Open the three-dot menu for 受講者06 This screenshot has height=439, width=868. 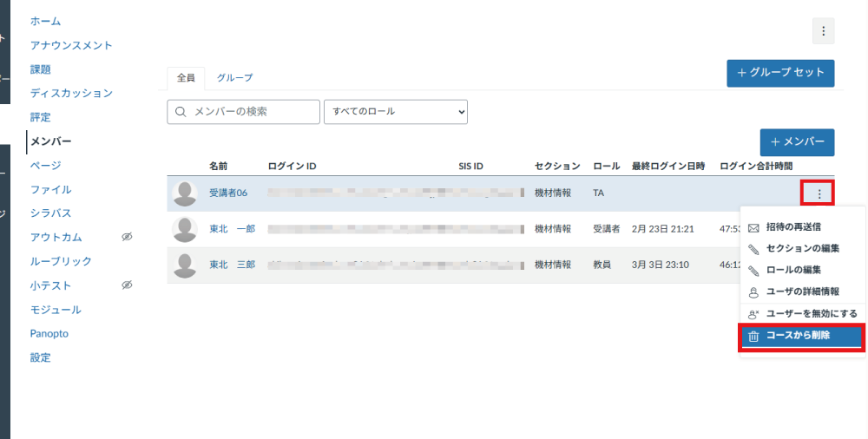[819, 193]
